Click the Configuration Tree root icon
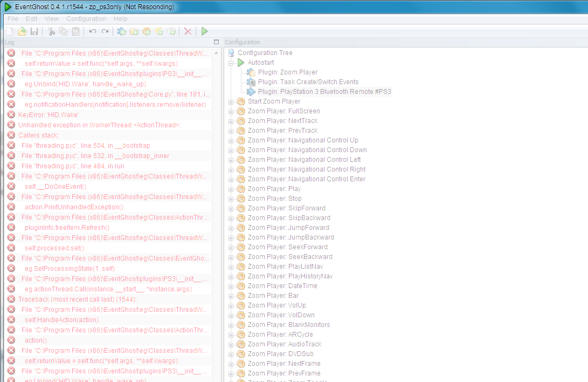Image resolution: width=588 pixels, height=382 pixels. [x=231, y=53]
